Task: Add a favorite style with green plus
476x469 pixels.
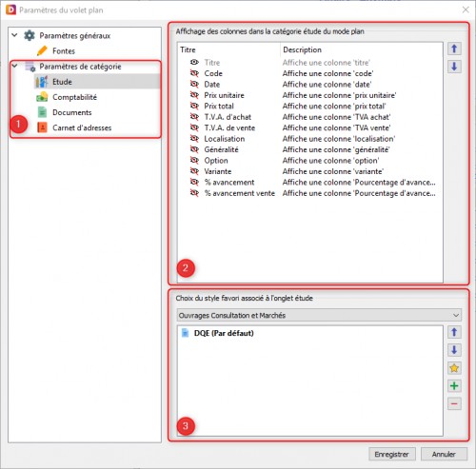Action: pos(454,386)
